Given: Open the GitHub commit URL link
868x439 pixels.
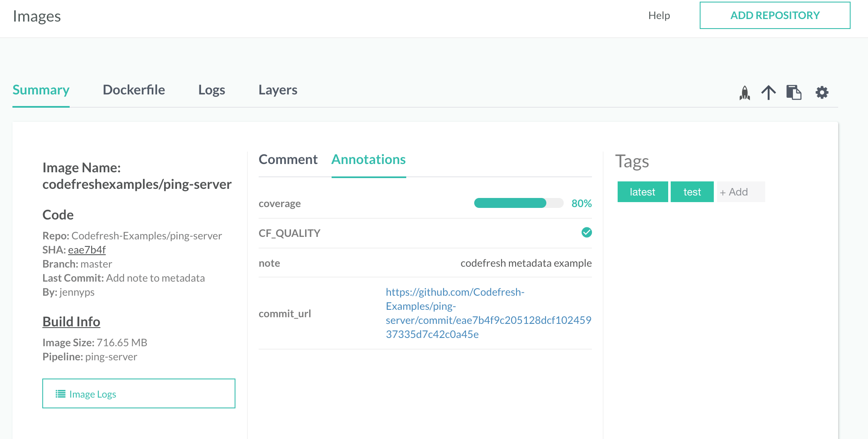Looking at the screenshot, I should (x=488, y=313).
